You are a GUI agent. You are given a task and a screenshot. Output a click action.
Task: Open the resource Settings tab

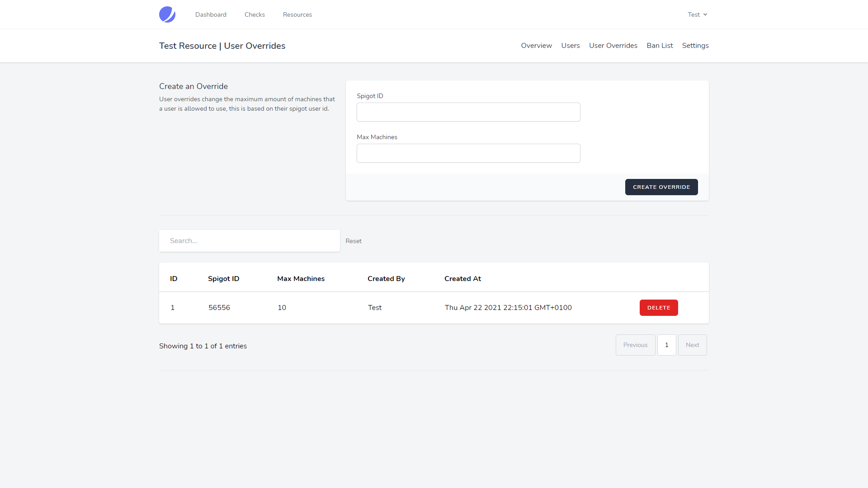695,46
